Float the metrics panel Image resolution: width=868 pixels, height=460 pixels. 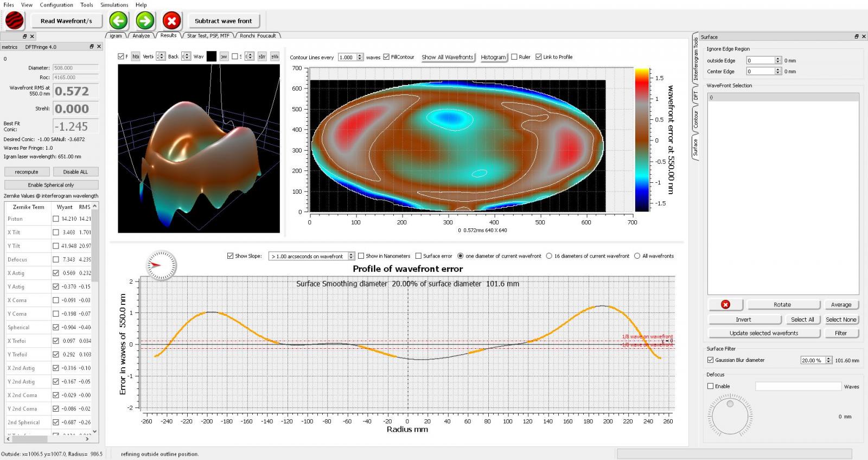[92, 47]
